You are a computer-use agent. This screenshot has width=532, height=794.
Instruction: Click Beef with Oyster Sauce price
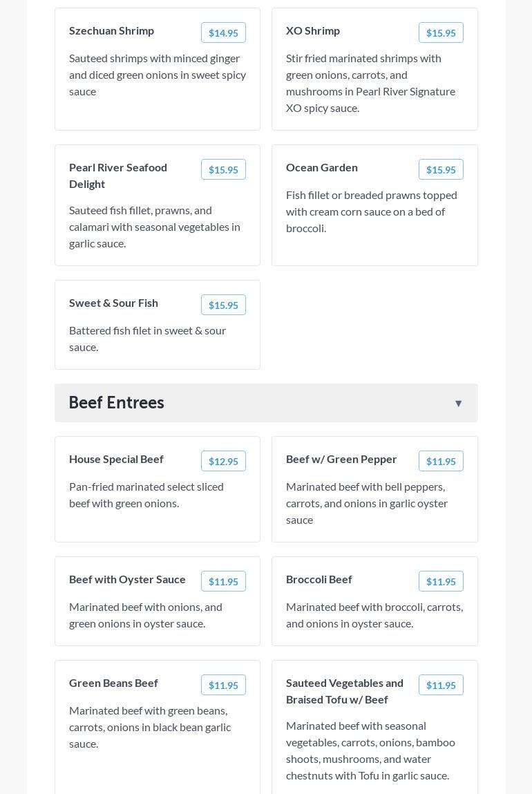click(x=223, y=582)
